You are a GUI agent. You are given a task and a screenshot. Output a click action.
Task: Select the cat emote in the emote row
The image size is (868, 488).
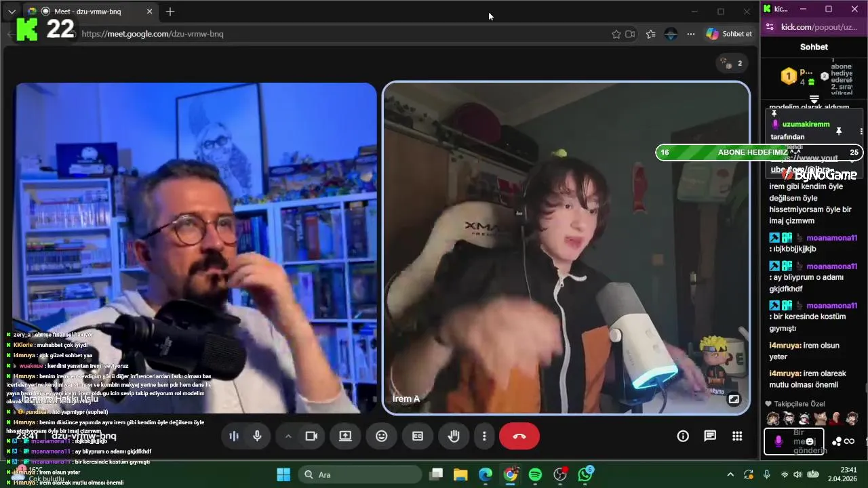pyautogui.click(x=820, y=418)
